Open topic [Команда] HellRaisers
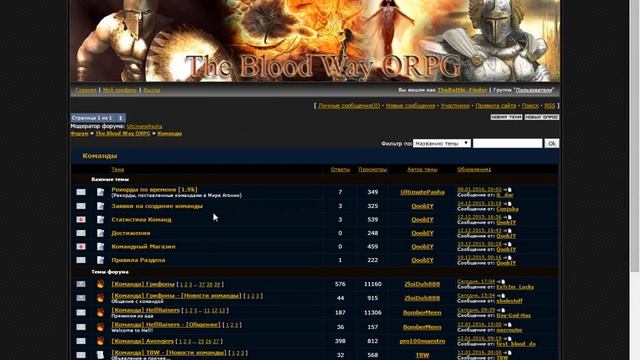Image resolution: width=640 pixels, height=360 pixels. [145, 310]
